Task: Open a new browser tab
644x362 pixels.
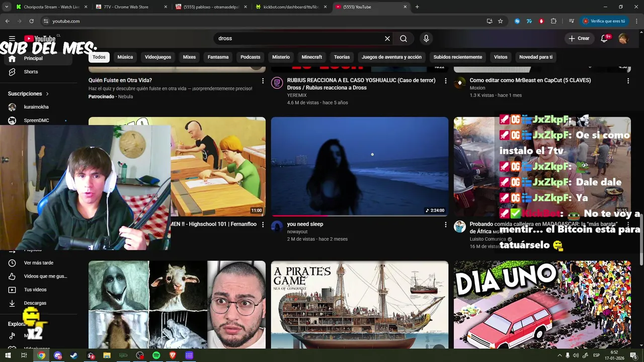Action: pyautogui.click(x=417, y=7)
